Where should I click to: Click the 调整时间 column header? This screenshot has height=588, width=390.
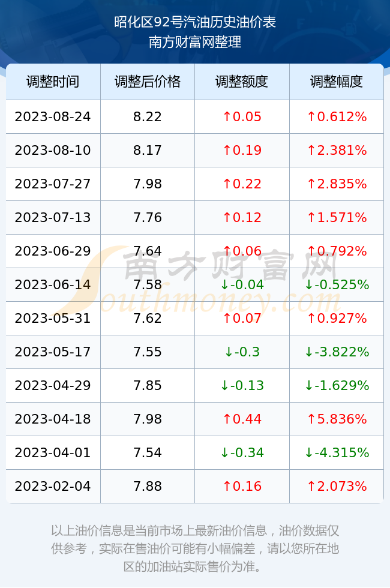tap(53, 82)
